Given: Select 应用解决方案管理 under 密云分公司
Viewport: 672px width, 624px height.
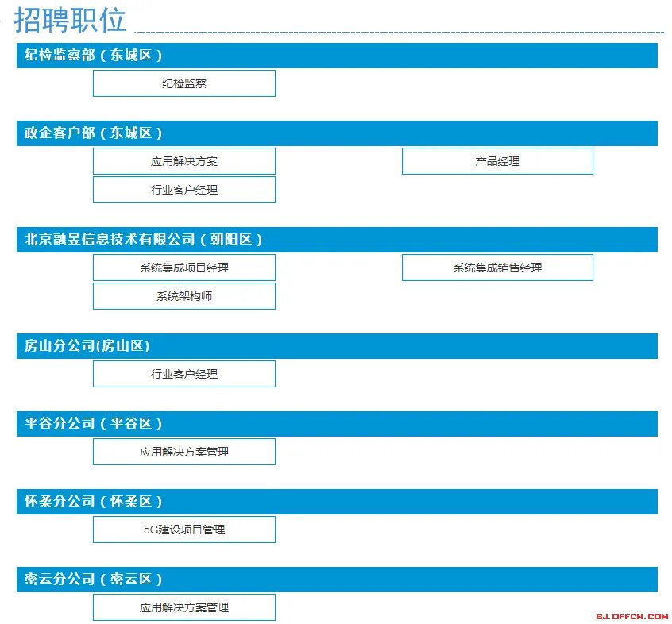Looking at the screenshot, I should pos(183,607).
